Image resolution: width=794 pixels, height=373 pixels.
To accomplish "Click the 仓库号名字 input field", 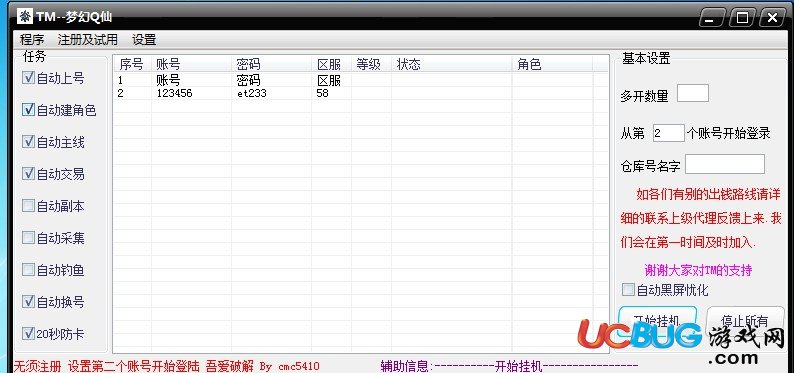I will [725, 164].
